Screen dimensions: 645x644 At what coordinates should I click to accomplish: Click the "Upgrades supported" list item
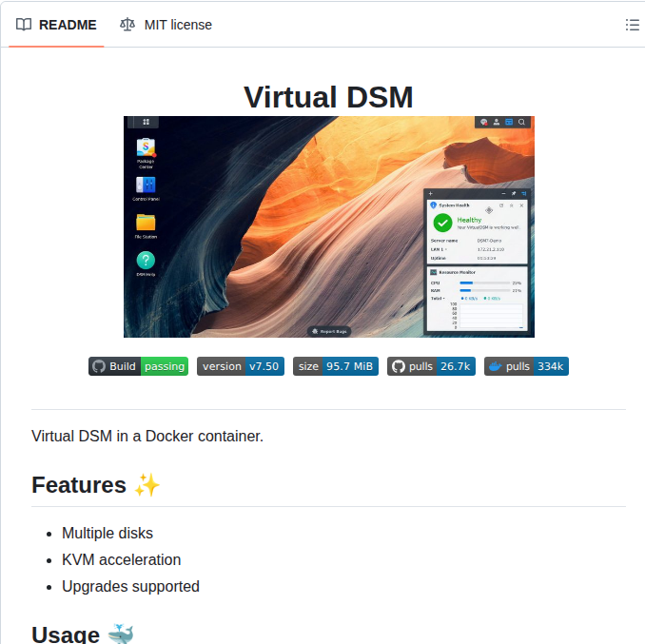[x=130, y=586]
